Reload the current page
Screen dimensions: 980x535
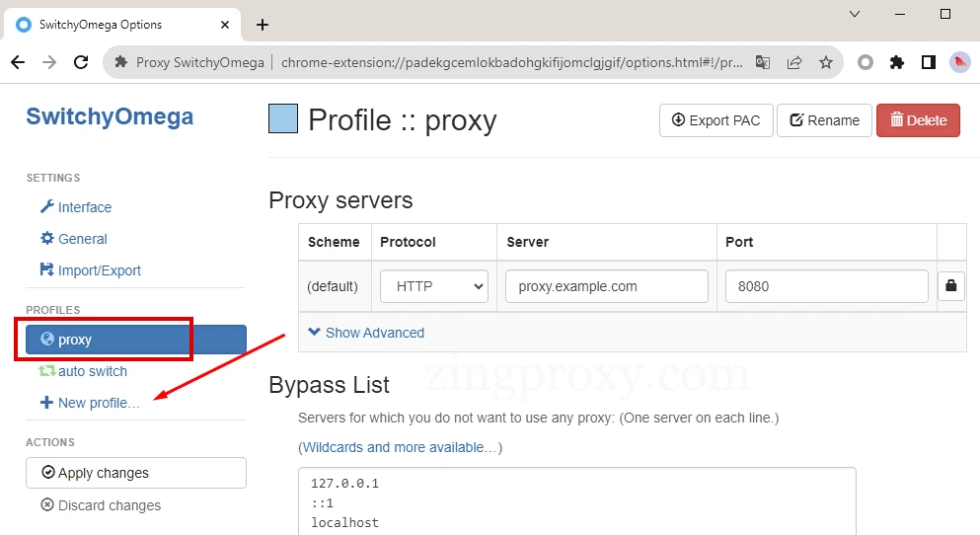(x=81, y=62)
